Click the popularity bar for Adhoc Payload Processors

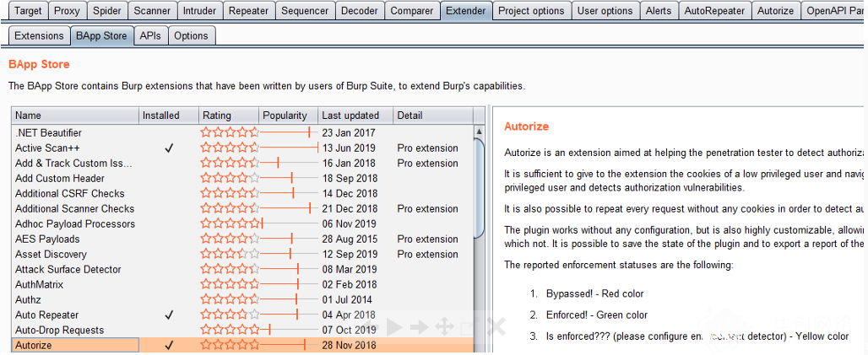[x=290, y=224]
